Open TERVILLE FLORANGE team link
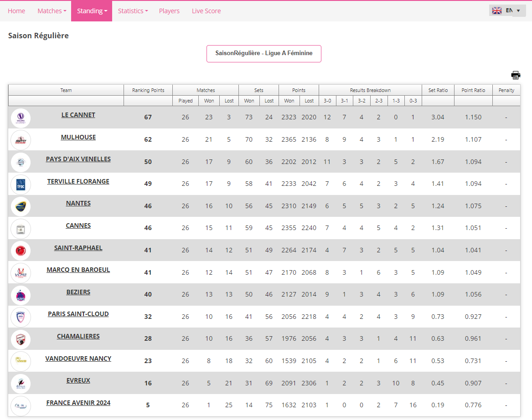Screen dimensions: 532x420 pos(78,181)
